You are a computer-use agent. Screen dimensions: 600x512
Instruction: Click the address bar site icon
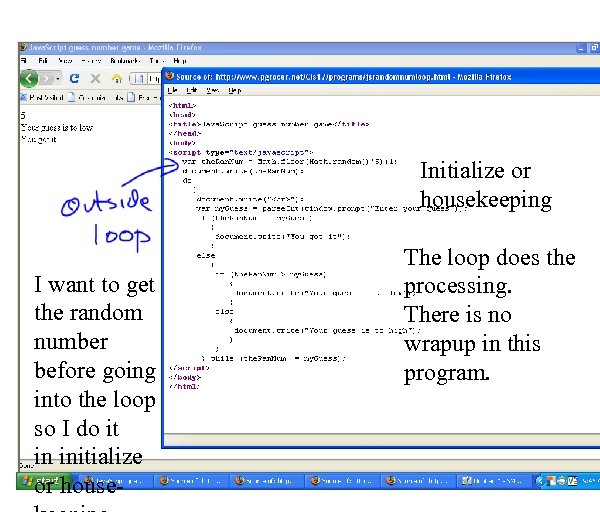coord(140,79)
